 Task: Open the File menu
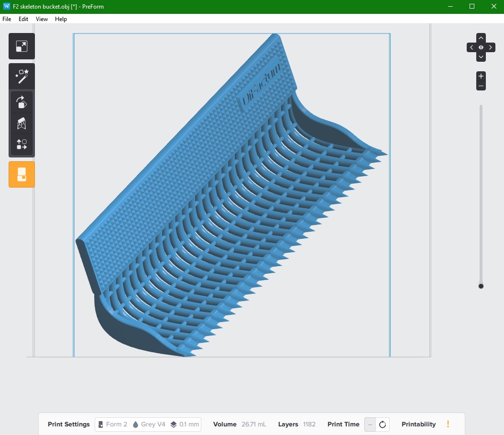coord(7,19)
